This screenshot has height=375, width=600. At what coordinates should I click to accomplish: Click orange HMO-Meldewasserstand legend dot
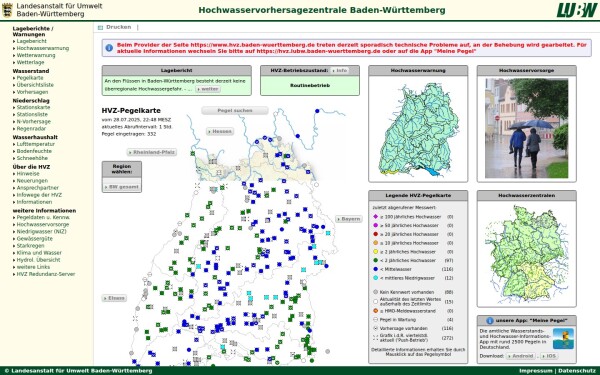click(x=375, y=311)
